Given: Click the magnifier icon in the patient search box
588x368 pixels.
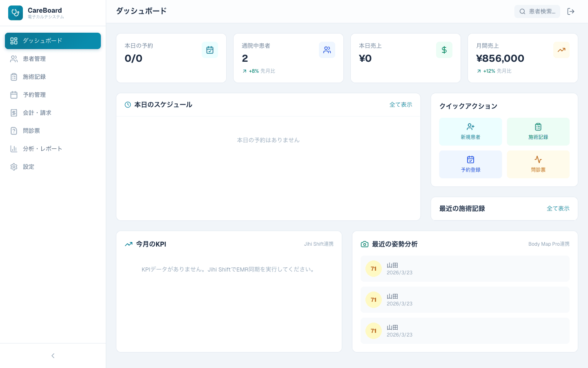Looking at the screenshot, I should [523, 11].
